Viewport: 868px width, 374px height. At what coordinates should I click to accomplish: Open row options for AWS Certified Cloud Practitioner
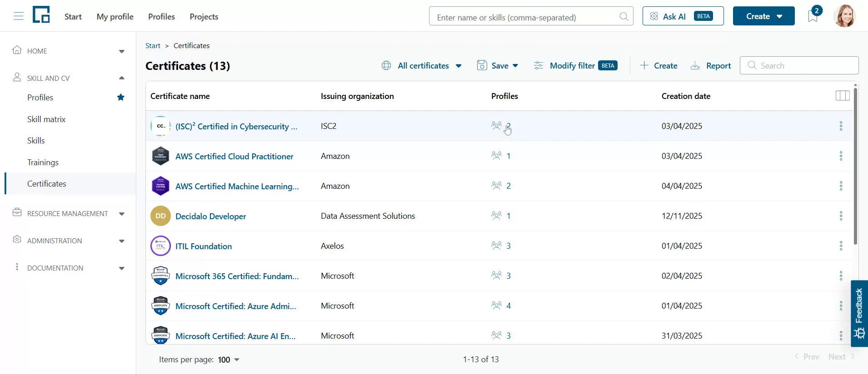(x=841, y=156)
